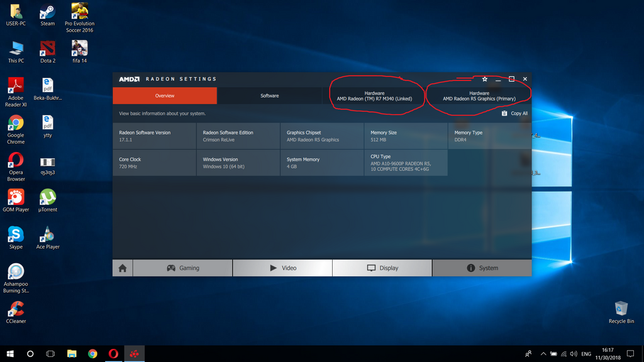
Task: Select the Memory Size tile
Action: [406, 136]
